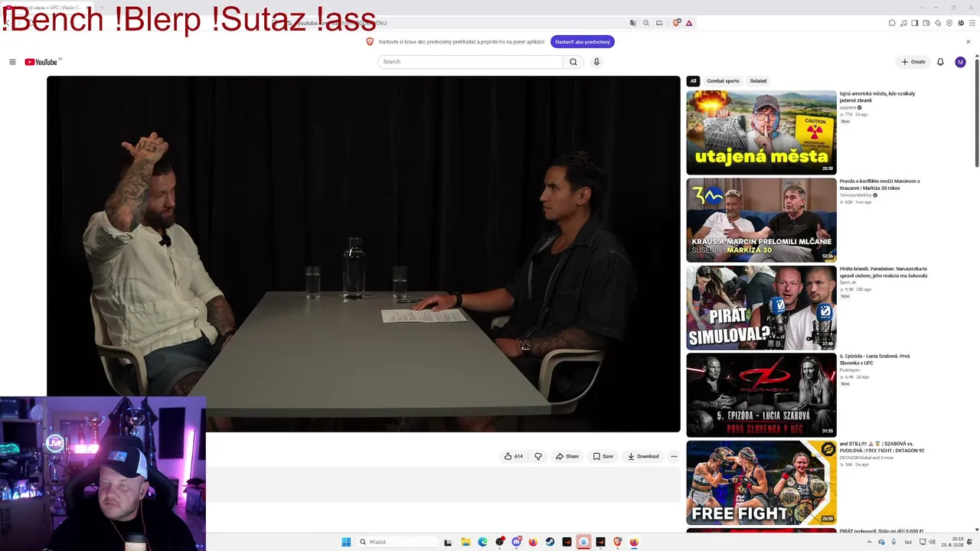Open the 'tajná americká města' video title
Image resolution: width=980 pixels, height=551 pixels.
(877, 97)
